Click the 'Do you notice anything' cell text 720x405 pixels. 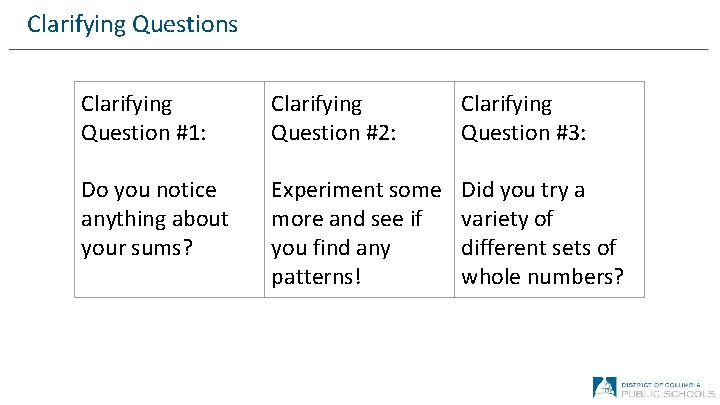154,218
